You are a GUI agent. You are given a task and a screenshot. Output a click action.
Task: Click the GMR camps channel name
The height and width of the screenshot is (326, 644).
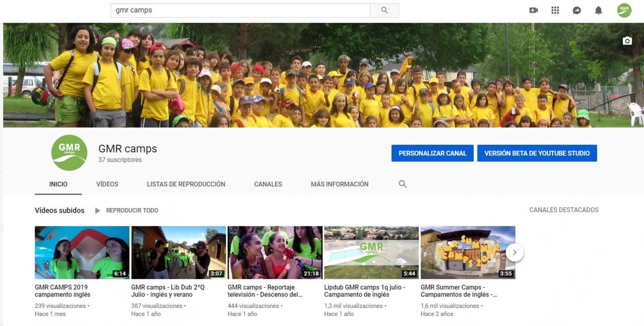128,149
